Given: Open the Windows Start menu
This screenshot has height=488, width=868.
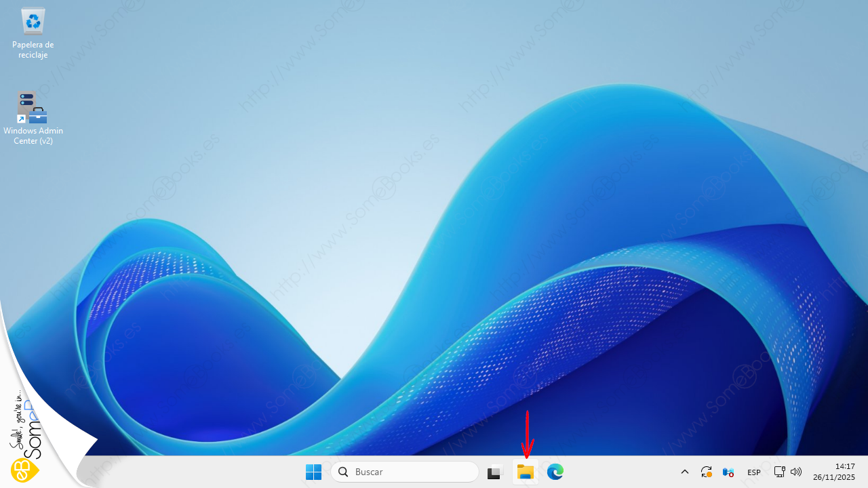Looking at the screenshot, I should click(313, 472).
